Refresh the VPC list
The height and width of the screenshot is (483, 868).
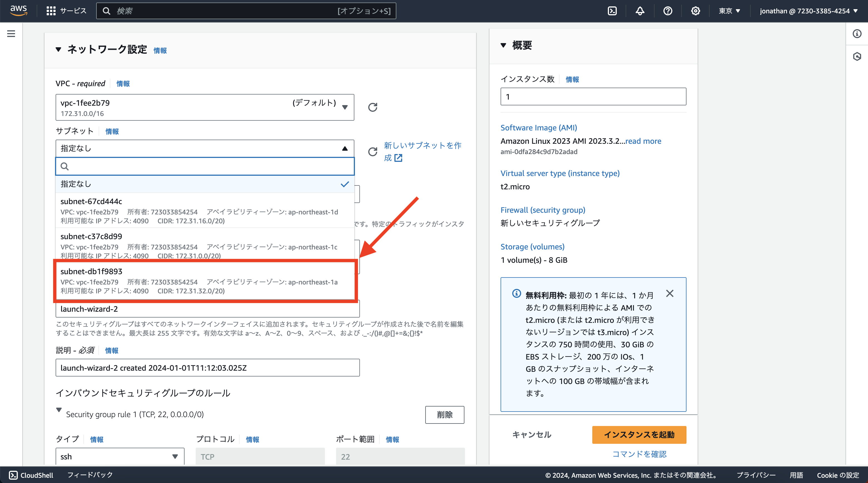tap(372, 107)
